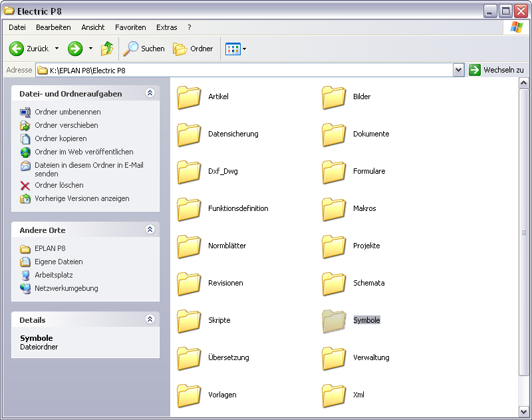This screenshot has height=420, width=532.
Task: Open the forward history dropdown arrow
Action: (x=90, y=49)
